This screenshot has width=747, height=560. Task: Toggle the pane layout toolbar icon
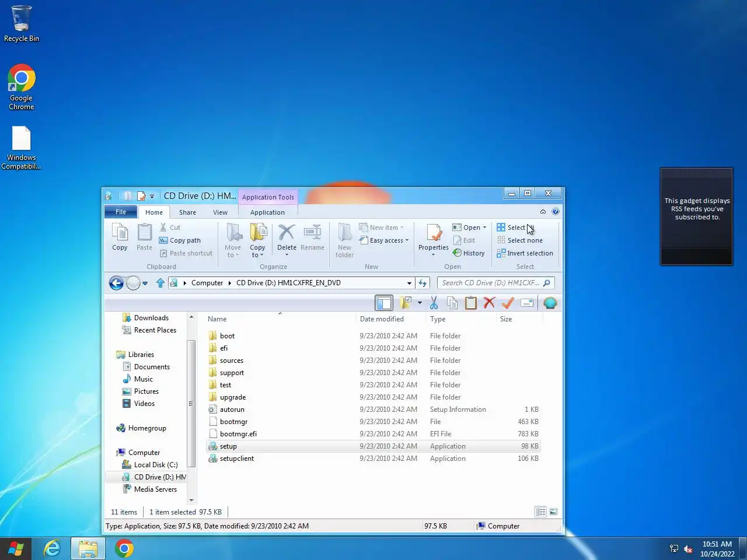(x=384, y=303)
